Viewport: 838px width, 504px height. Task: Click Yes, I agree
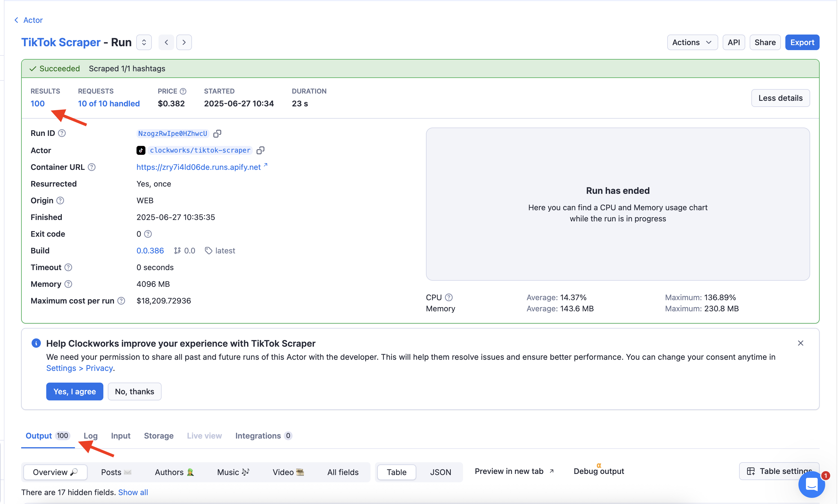[75, 392]
